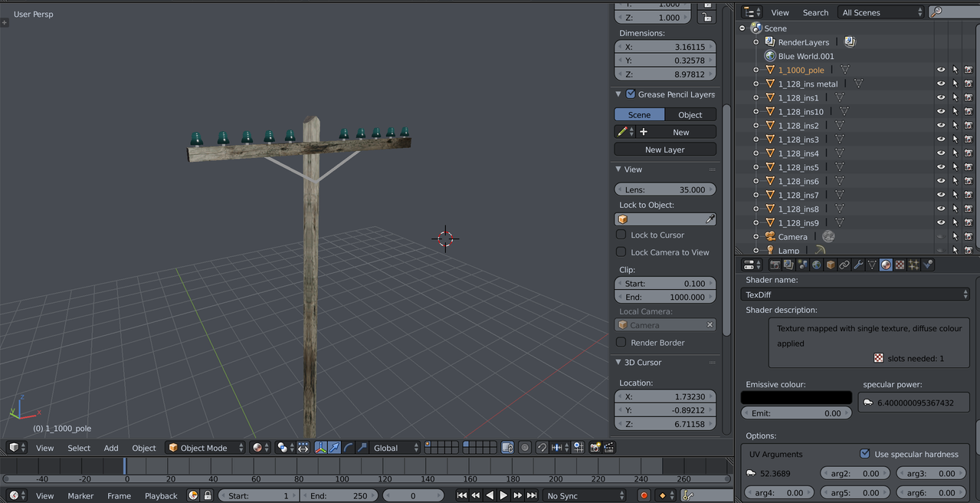Click the eyedropper in Lock to Object
Viewport: 980px width, 503px height.
coord(710,219)
